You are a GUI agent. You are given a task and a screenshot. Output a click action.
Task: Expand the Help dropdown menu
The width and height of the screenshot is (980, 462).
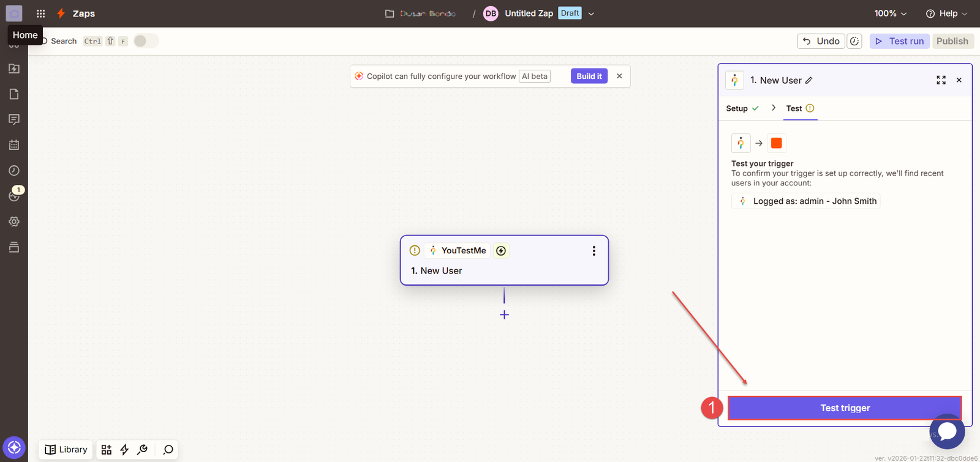947,13
